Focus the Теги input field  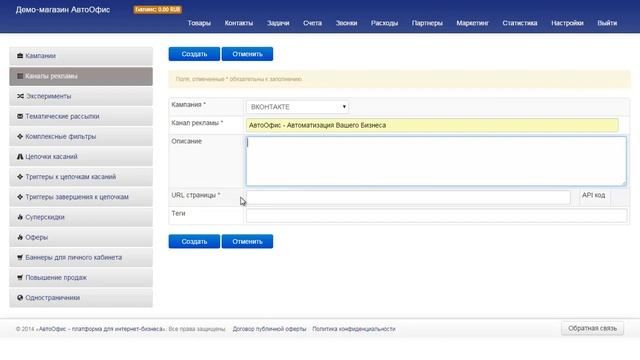point(436,216)
